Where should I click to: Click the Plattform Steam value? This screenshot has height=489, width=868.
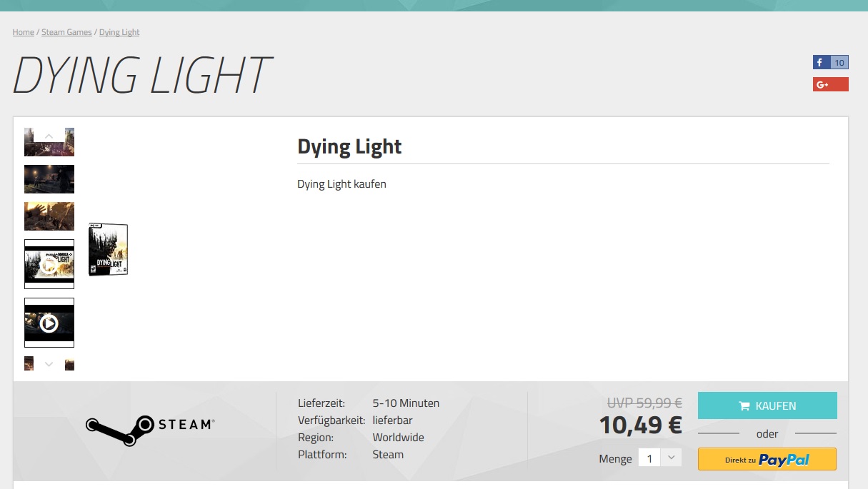388,455
